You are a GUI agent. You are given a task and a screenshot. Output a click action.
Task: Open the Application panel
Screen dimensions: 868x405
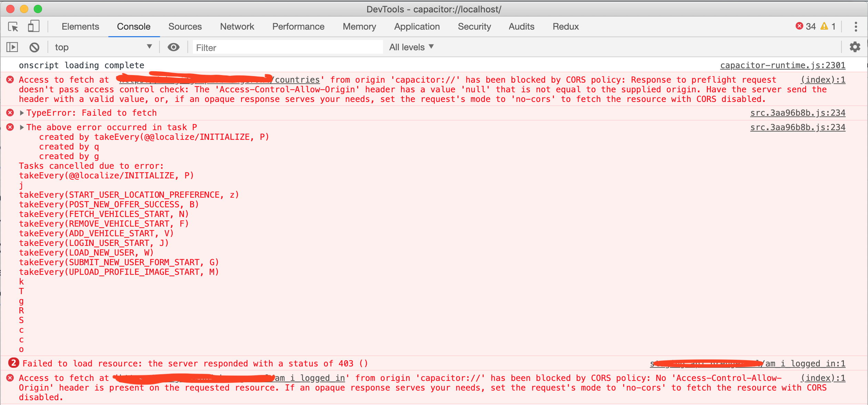pyautogui.click(x=417, y=27)
